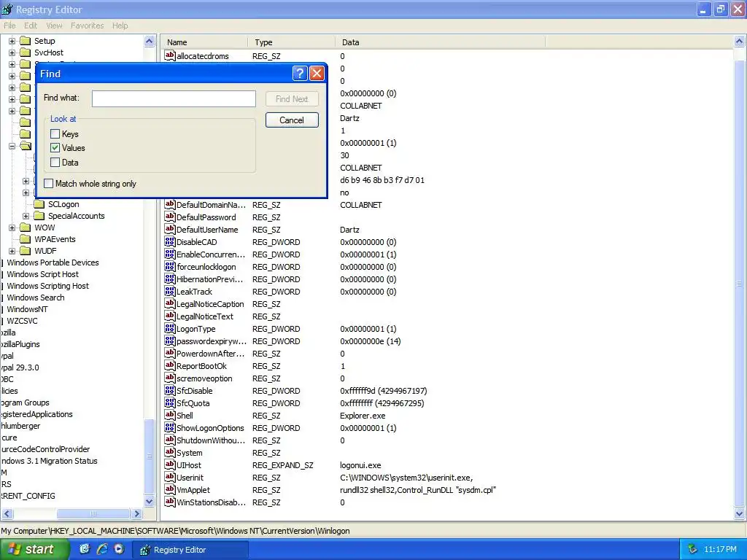Viewport: 747px width, 560px height.
Task: Open the File menu
Action: 9,26
